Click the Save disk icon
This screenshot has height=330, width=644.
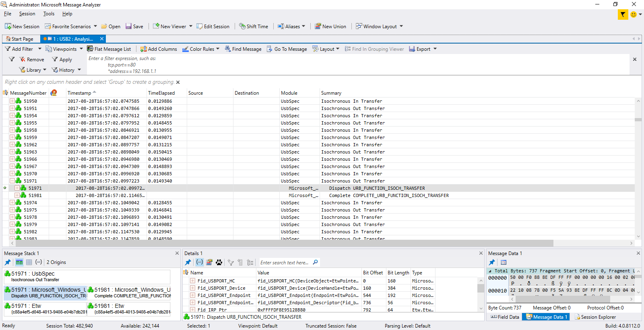(128, 26)
